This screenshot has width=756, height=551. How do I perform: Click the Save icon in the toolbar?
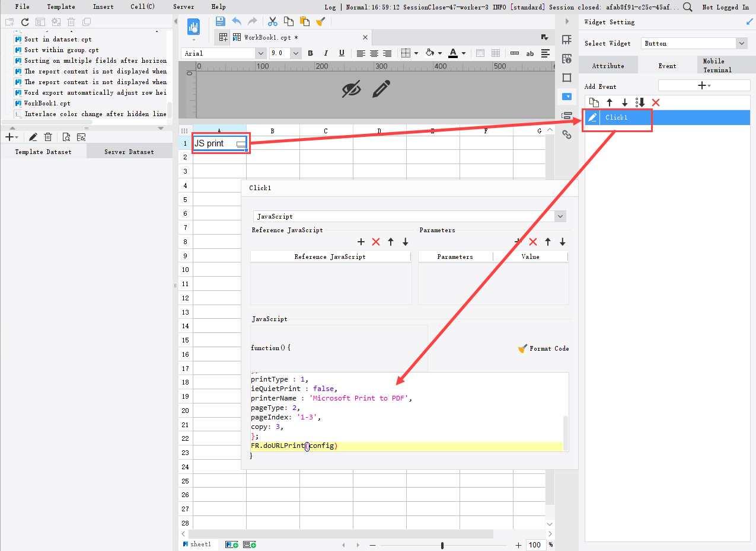click(x=220, y=20)
